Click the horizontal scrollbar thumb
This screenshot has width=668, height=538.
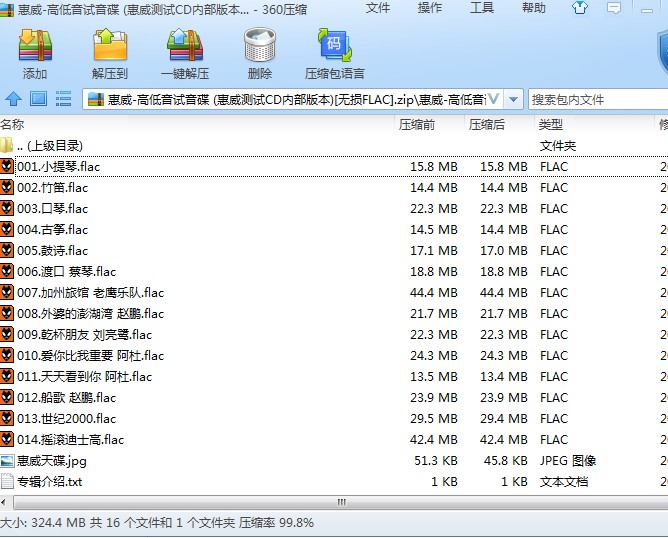pos(341,502)
